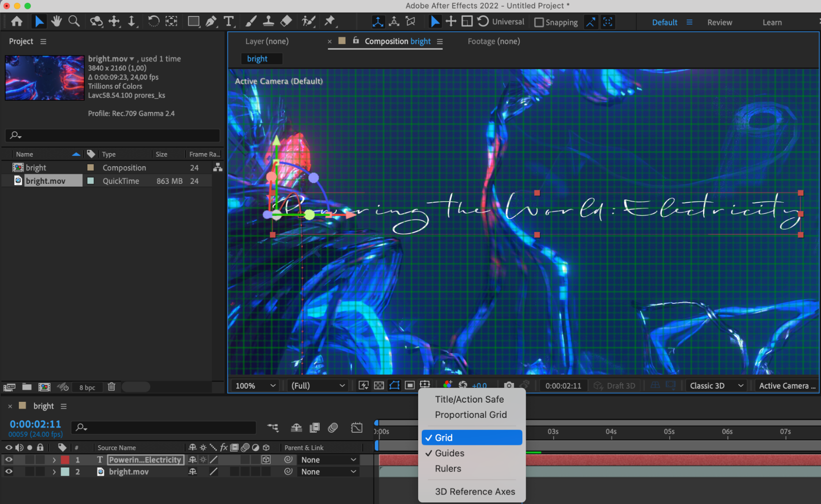Select the Horizontal Type tool

pos(228,21)
